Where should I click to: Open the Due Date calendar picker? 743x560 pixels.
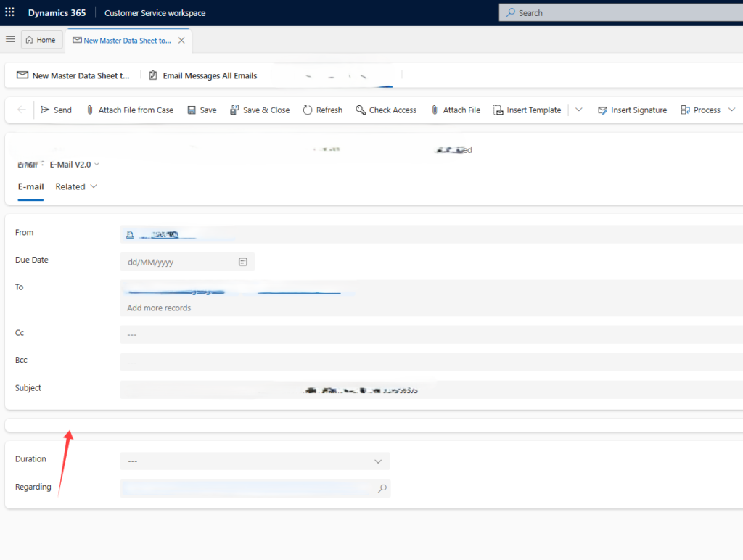[242, 262]
